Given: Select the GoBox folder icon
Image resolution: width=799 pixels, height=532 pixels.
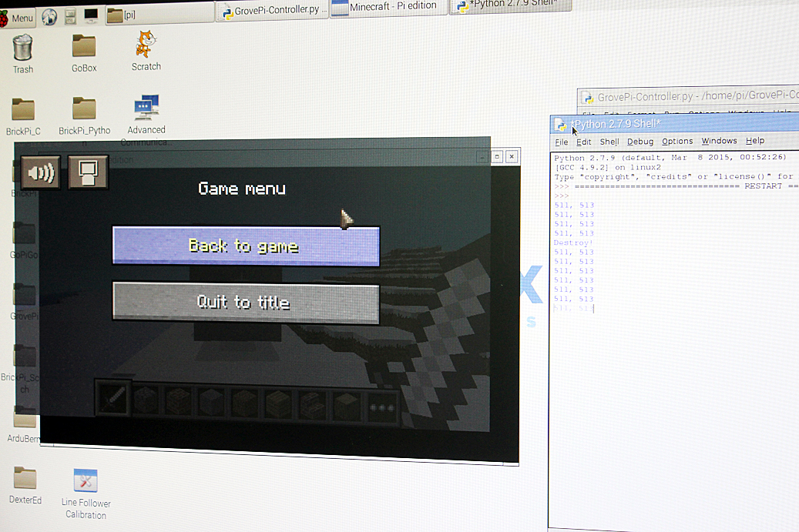Looking at the screenshot, I should [84, 53].
